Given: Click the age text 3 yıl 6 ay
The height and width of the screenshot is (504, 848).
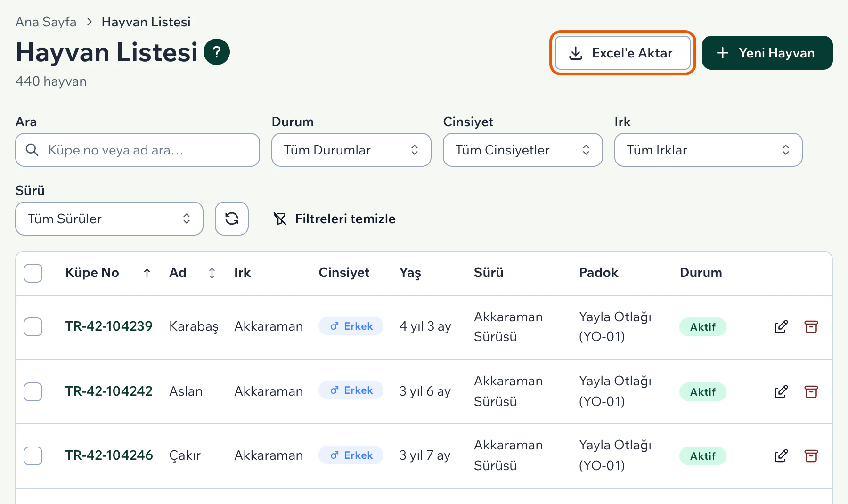Looking at the screenshot, I should [425, 391].
